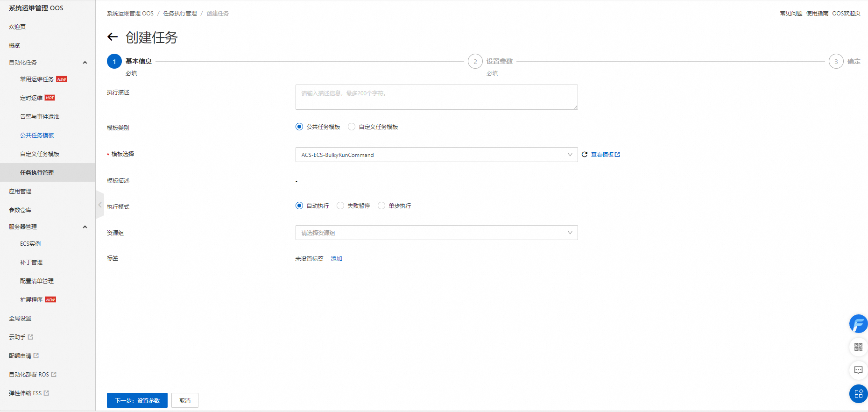This screenshot has width=868, height=412.
Task: Open OOS欢迎页 link at top right
Action: pyautogui.click(x=846, y=13)
